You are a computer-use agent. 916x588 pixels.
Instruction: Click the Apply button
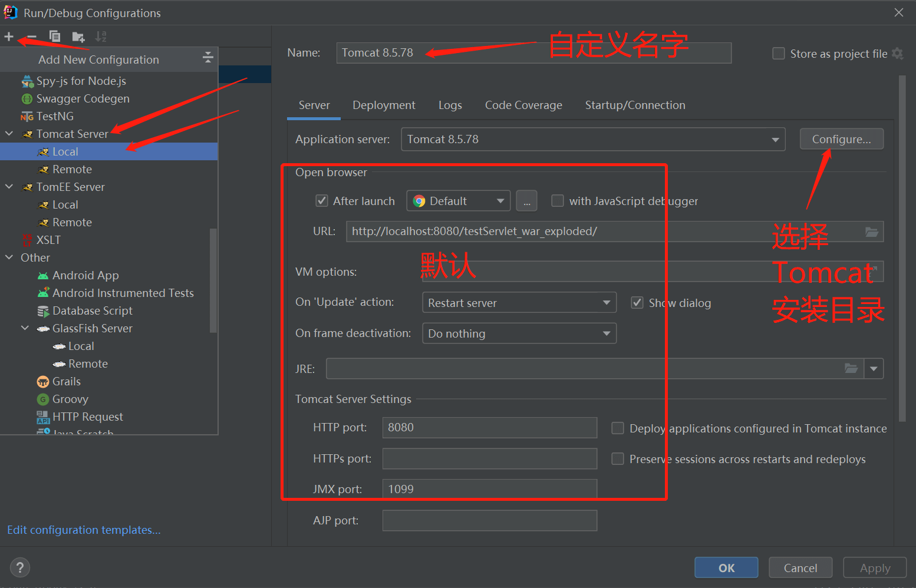(x=875, y=568)
